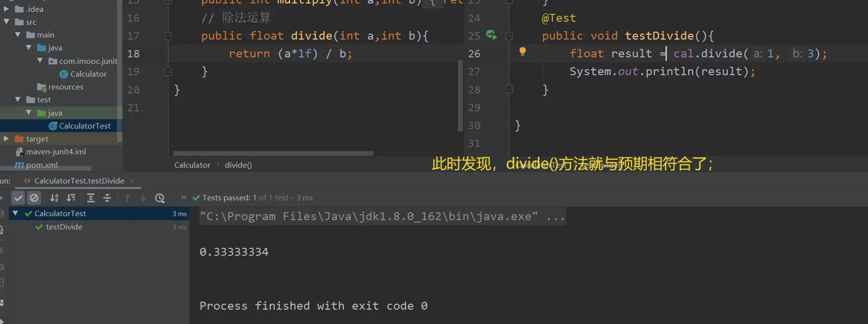Click the project panel horizontal scrollbar
Image resolution: width=868 pixels, height=324 pixels.
(x=45, y=168)
